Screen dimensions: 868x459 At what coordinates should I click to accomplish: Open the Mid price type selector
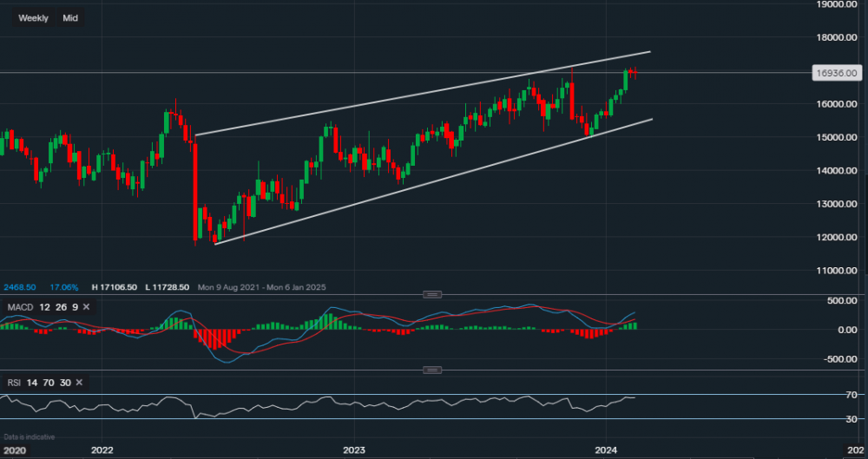(70, 17)
